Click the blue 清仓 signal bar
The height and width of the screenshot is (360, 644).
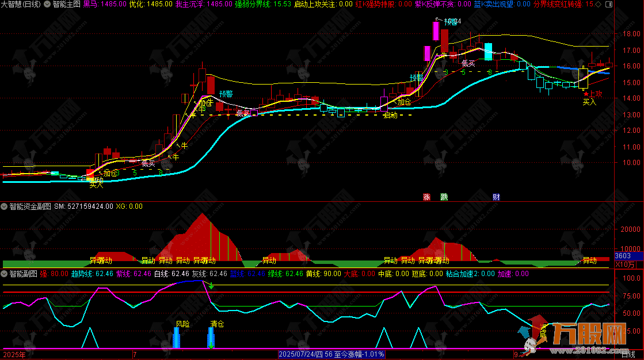click(211, 337)
